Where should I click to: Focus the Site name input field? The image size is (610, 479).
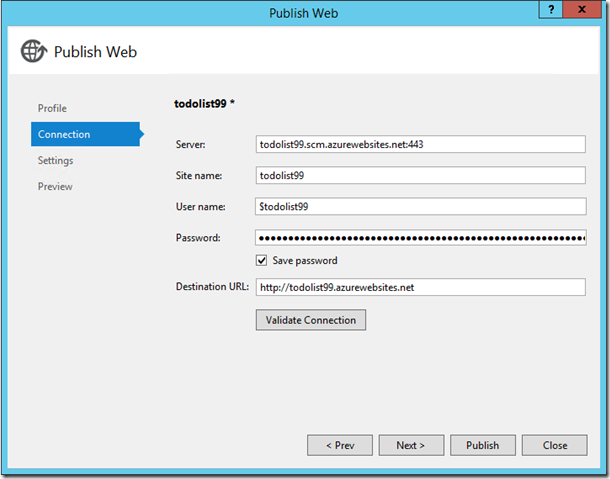click(x=421, y=175)
